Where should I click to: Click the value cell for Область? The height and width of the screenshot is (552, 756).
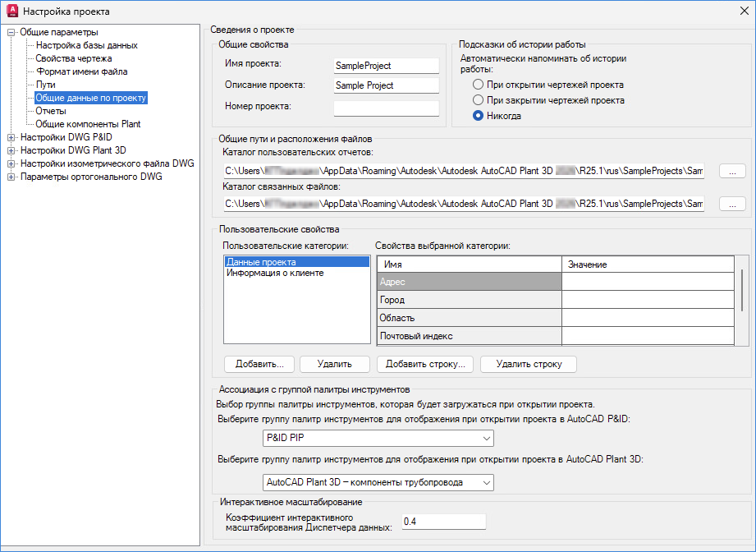648,318
